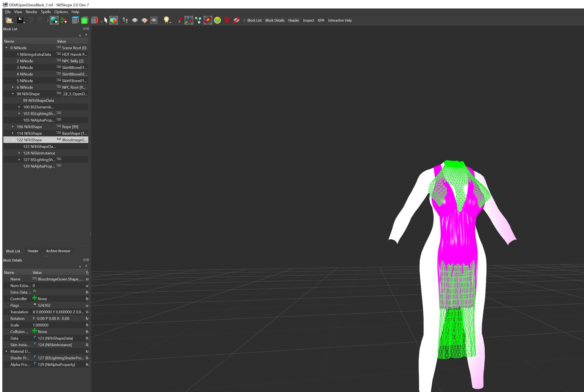Click the Value column header in Block List
584x392 pixels.
[72, 41]
